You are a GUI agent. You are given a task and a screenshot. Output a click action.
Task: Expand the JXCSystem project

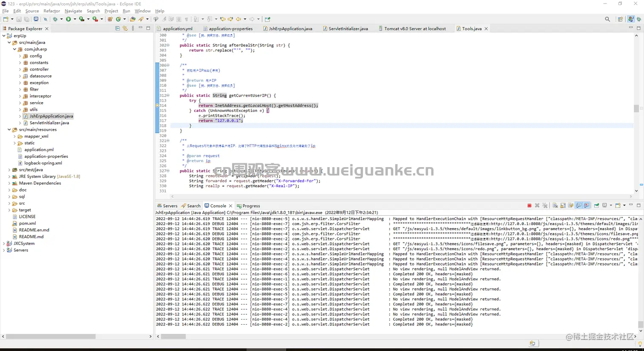coord(4,244)
